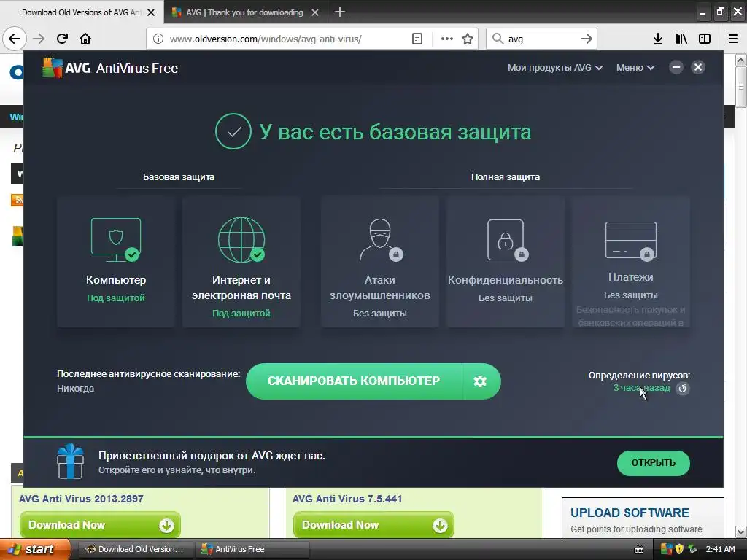Click the on-screen keyboard tray icon
The image size is (747, 560).
[639, 550]
